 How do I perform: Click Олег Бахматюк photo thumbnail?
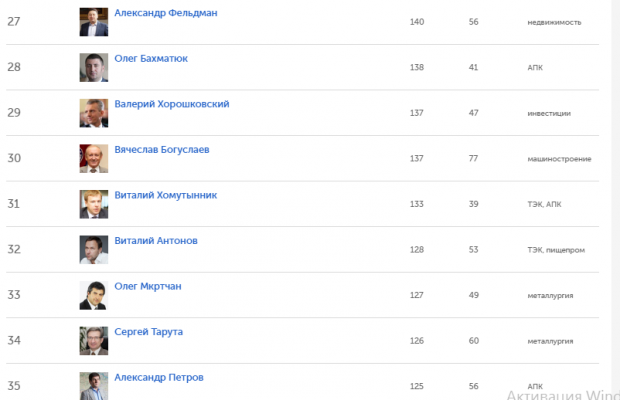point(94,67)
